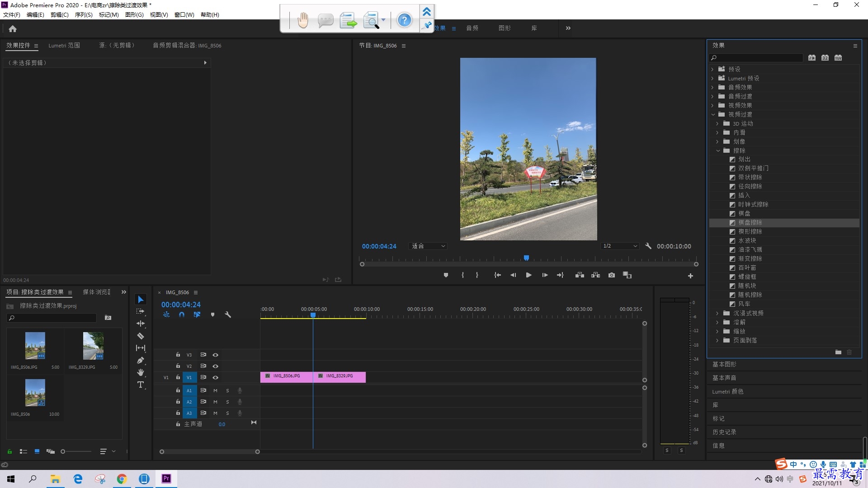Create new custom bin in Effects panel
Screen dimensions: 868x488
838,352
